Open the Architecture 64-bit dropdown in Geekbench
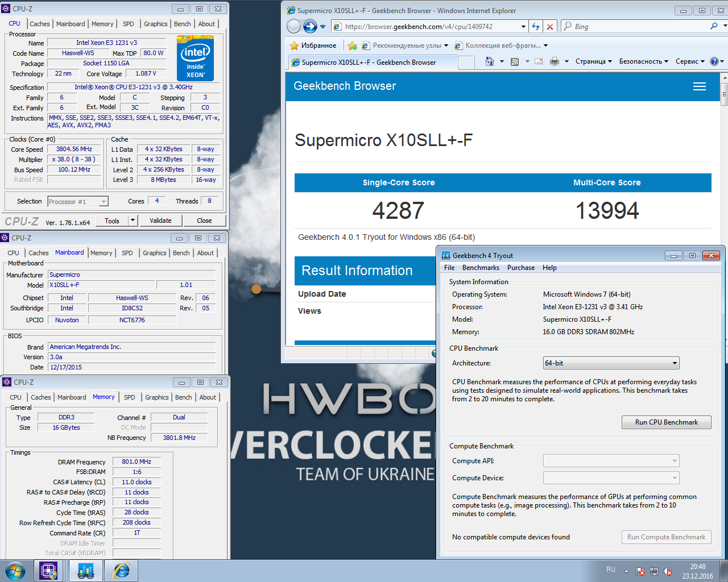 pyautogui.click(x=611, y=363)
